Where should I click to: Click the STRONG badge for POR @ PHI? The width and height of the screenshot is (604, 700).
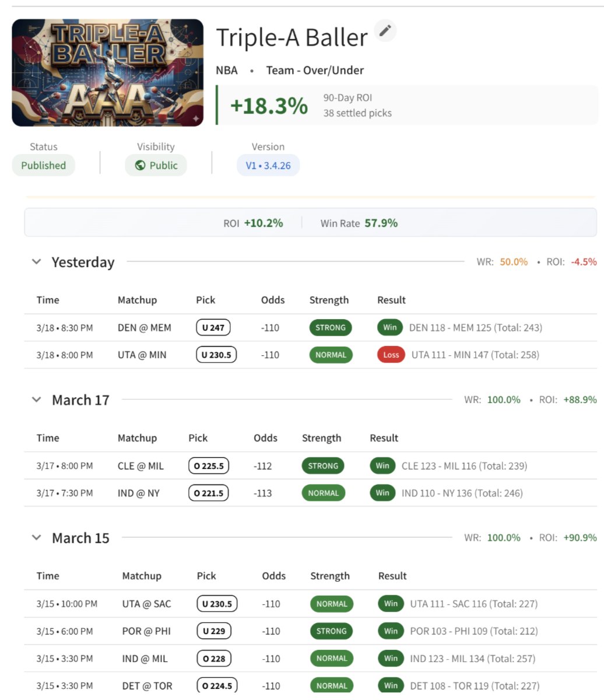tap(332, 631)
